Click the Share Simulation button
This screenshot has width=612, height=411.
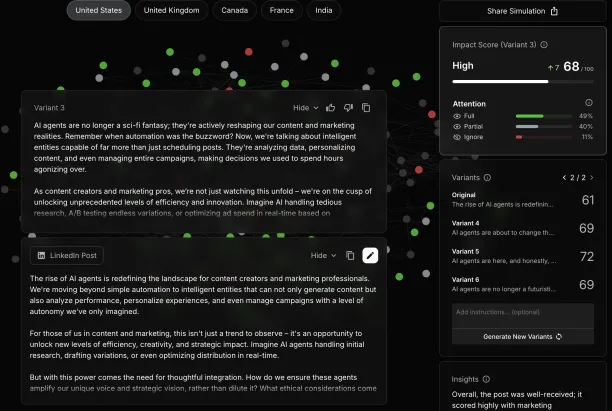tap(523, 11)
